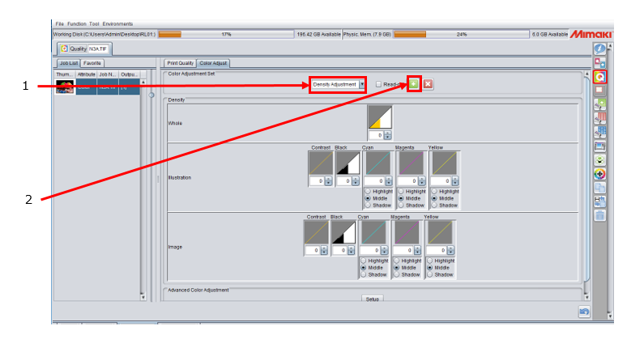This screenshot has height=343, width=644.
Task: Click the pink-and-blue squares sidebar icon
Action: (599, 63)
